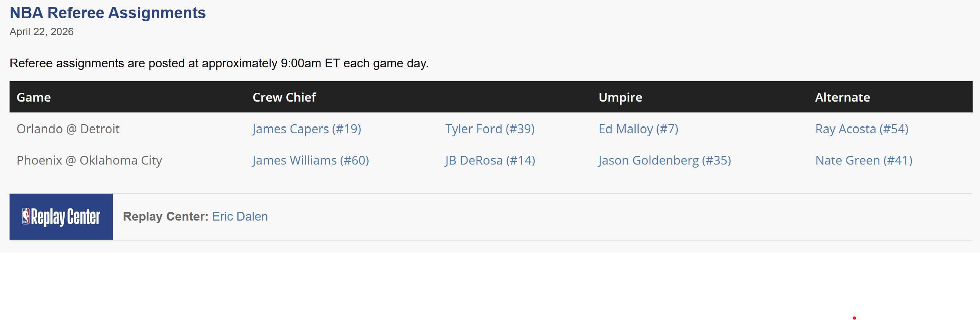Open Ray Acosta (#54) alternate link
This screenshot has height=320, width=980.
pos(862,129)
